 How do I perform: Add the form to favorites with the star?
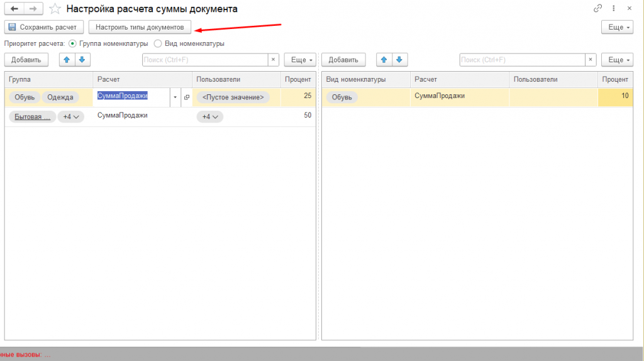click(x=55, y=9)
